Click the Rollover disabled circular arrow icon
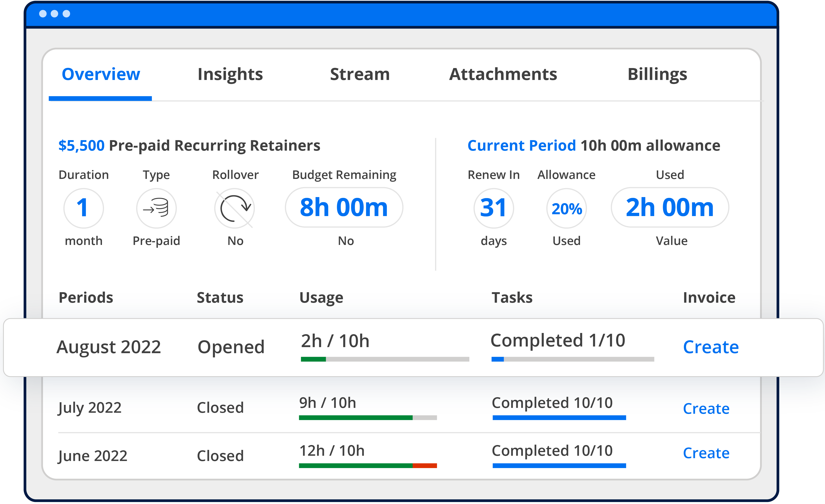 pyautogui.click(x=235, y=208)
